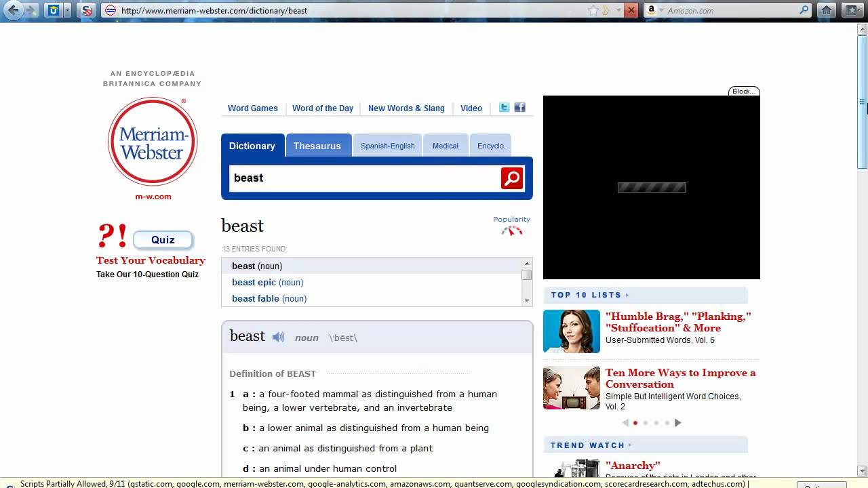The image size is (868, 488).
Task: Click the site identity favicon in address bar
Action: click(111, 10)
